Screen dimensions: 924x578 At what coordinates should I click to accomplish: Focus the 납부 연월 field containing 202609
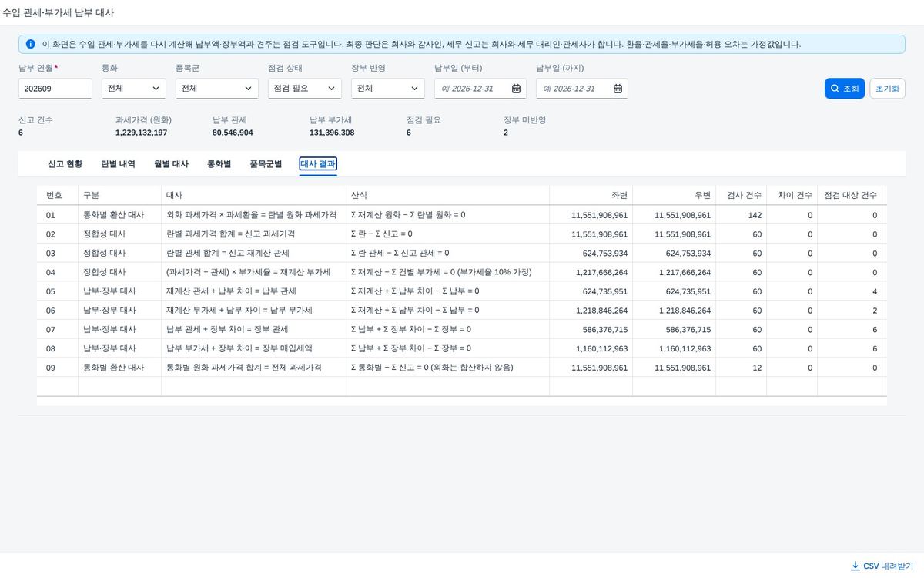[x=55, y=89]
